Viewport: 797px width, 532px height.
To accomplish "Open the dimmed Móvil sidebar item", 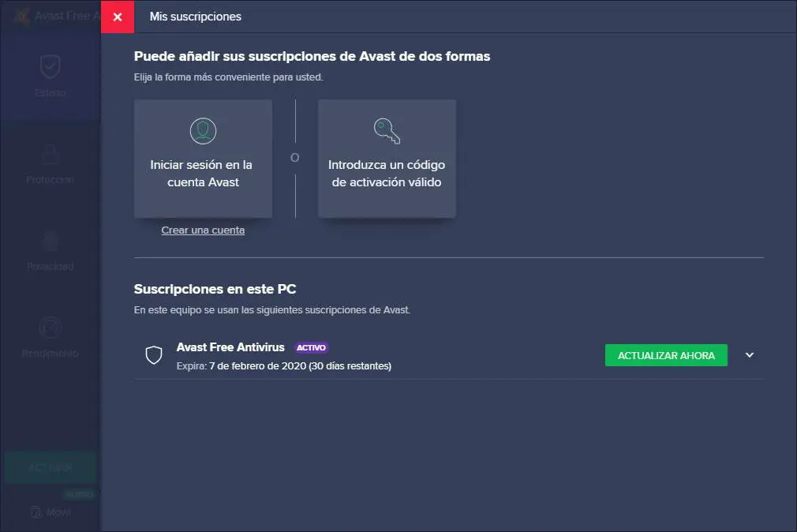I will [51, 512].
